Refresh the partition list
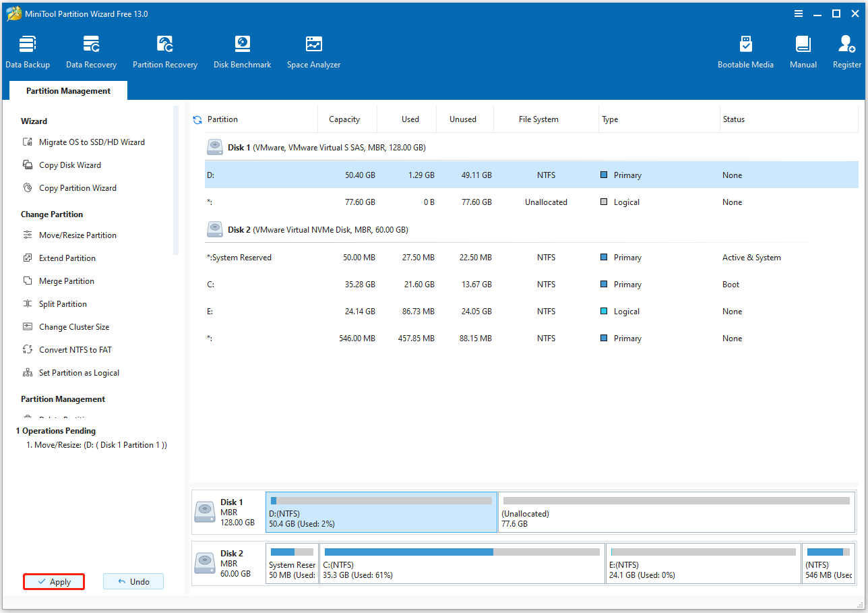Viewport: 868px width, 613px height. coord(197,119)
